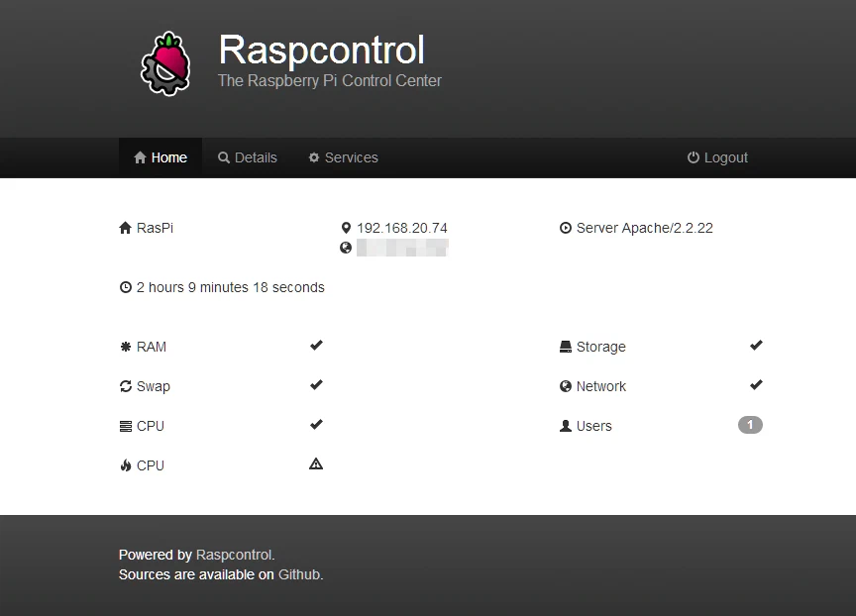Click the CPU heat warning triangle
856x616 pixels.
(x=316, y=463)
